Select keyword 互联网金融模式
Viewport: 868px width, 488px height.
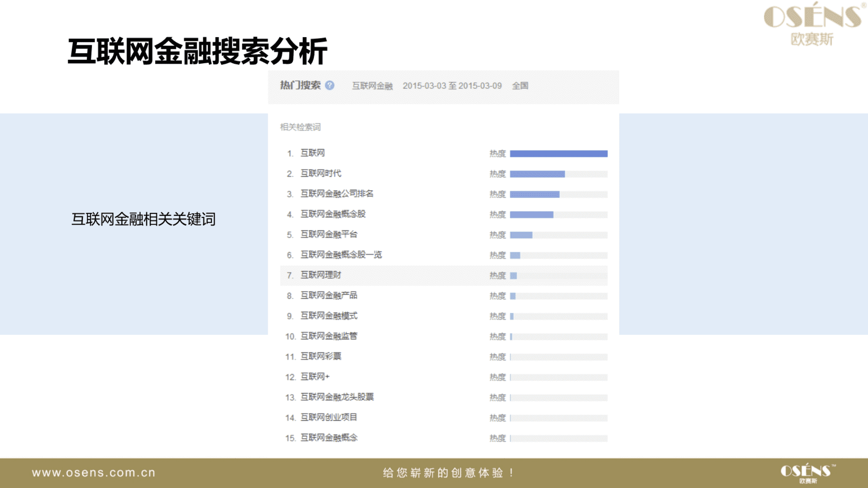tap(329, 316)
